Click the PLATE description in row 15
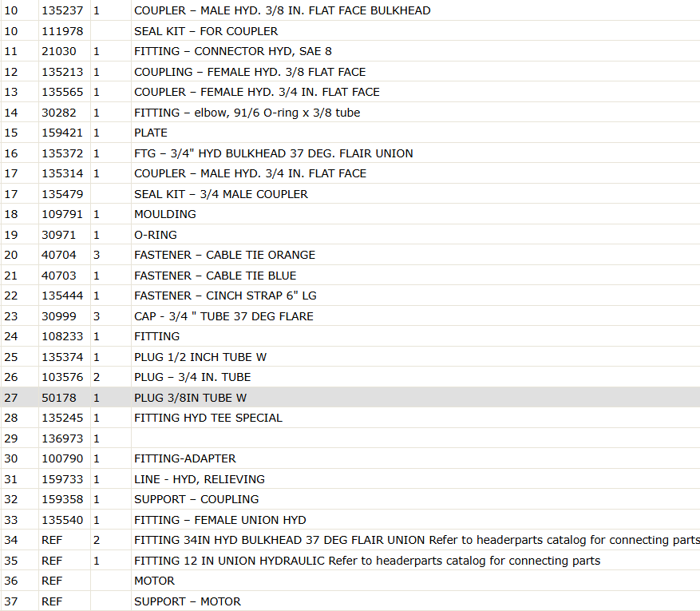 click(x=150, y=133)
